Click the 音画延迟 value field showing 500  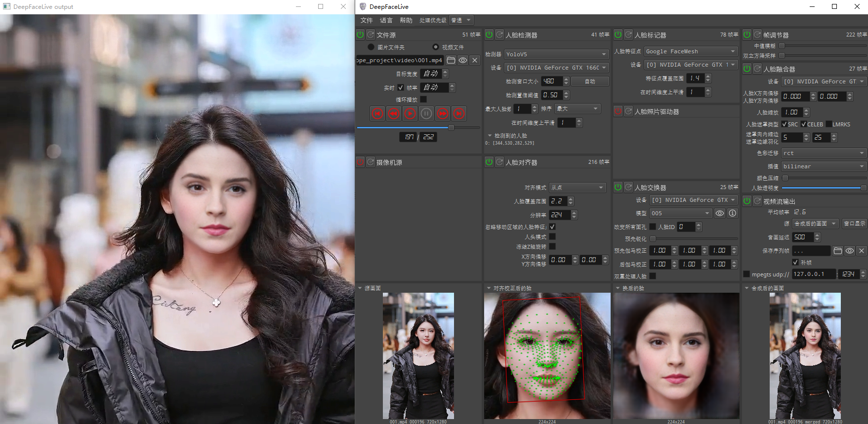tap(802, 237)
